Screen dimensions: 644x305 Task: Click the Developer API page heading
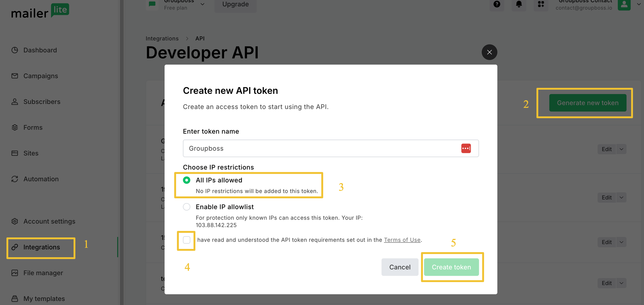pos(202,53)
